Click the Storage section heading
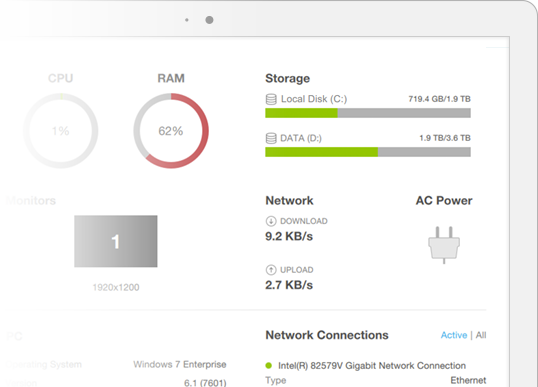The height and width of the screenshot is (387, 538). (x=288, y=79)
